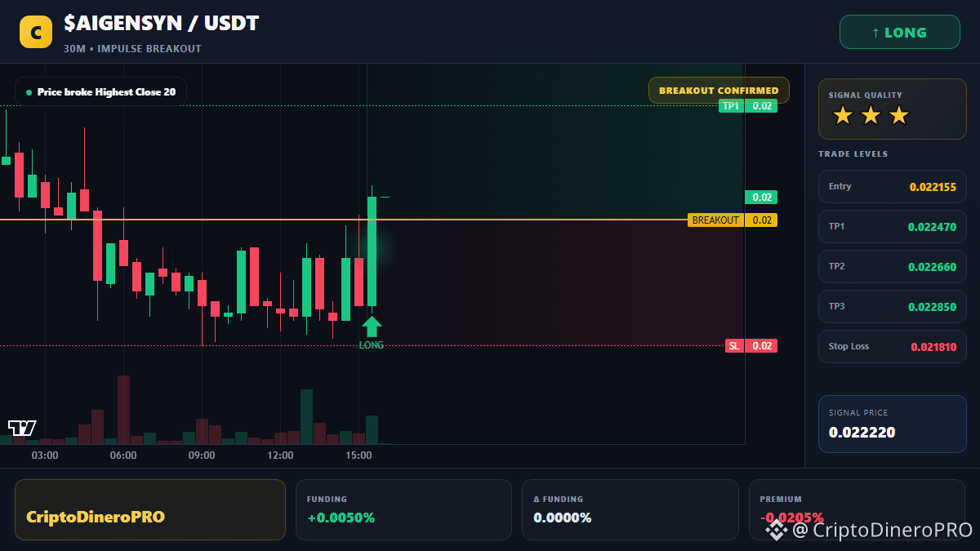
Task: Click the third signal quality star
Action: (x=898, y=116)
